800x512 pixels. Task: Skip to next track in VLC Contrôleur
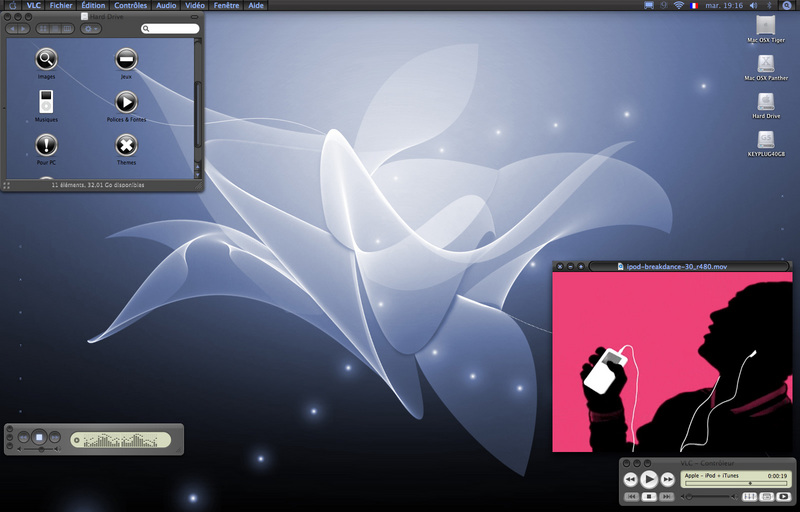pyautogui.click(x=666, y=496)
